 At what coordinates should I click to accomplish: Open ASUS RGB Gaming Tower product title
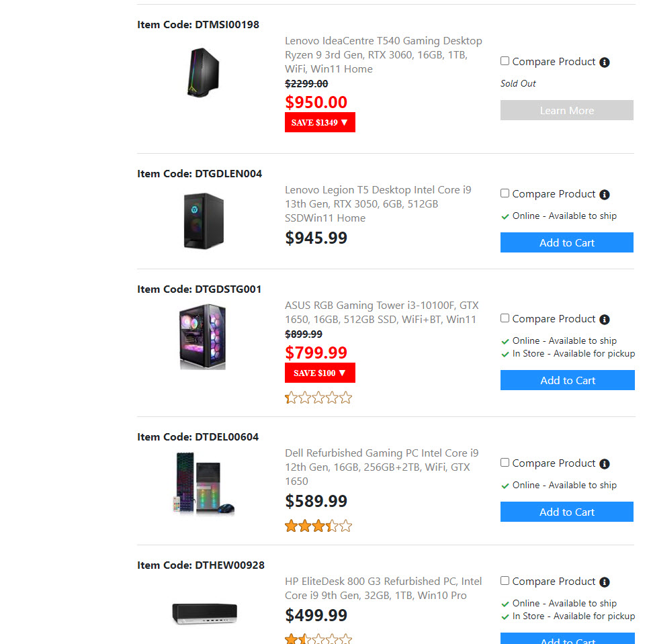(382, 312)
